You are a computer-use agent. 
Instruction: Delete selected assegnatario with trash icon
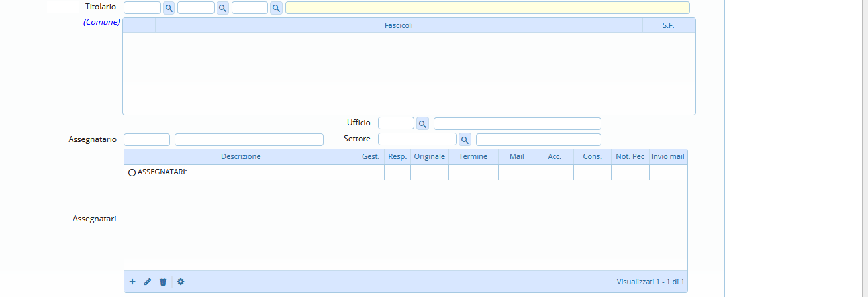pyautogui.click(x=163, y=282)
